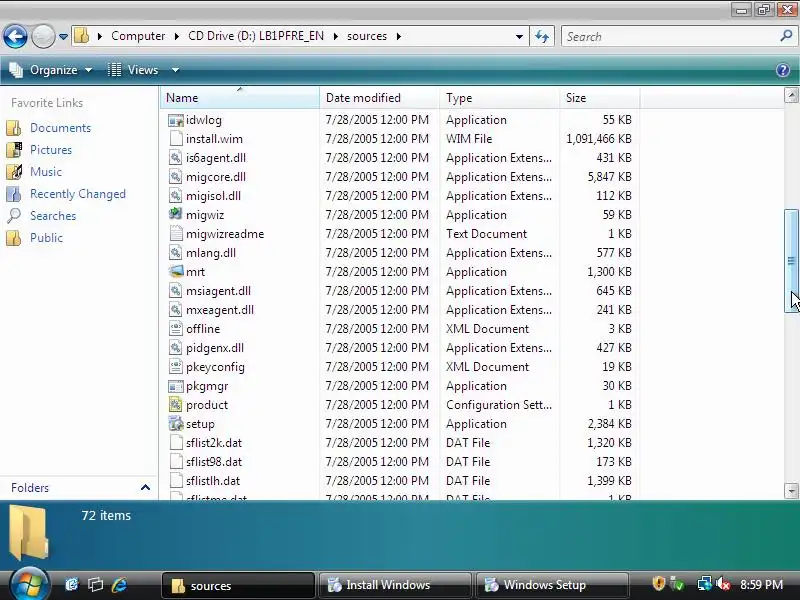Select the migcore.dll file icon
The height and width of the screenshot is (600, 800).
click(x=176, y=177)
